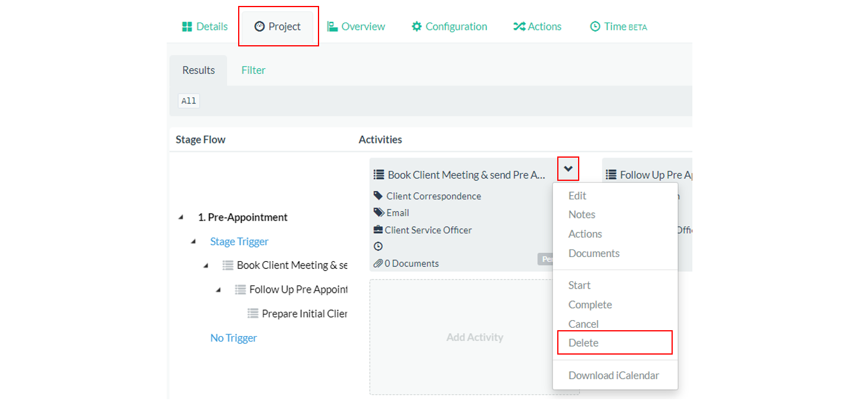Select Delete from the activity menu
Screen dimensions: 868x401
coord(583,343)
